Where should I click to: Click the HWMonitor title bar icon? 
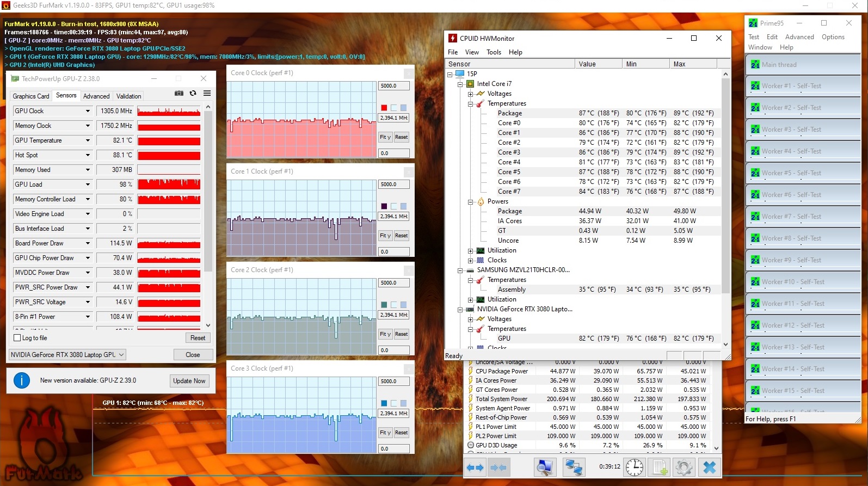click(x=453, y=38)
